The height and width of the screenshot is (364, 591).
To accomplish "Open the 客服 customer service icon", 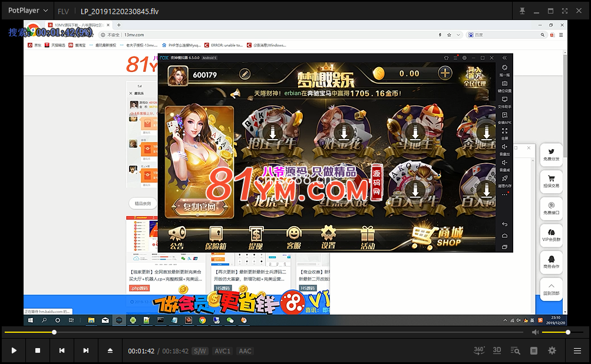I will click(x=293, y=238).
